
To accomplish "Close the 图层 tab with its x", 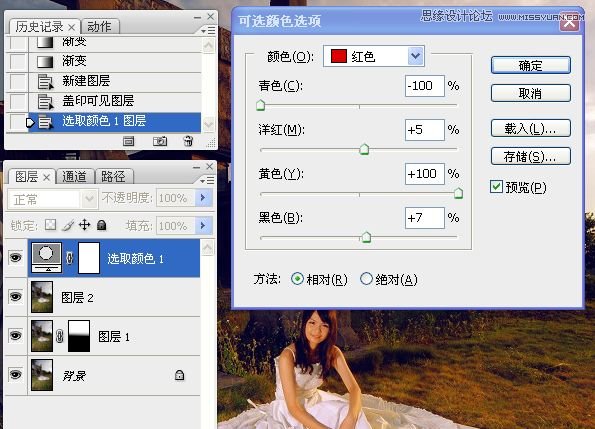I will (x=46, y=177).
